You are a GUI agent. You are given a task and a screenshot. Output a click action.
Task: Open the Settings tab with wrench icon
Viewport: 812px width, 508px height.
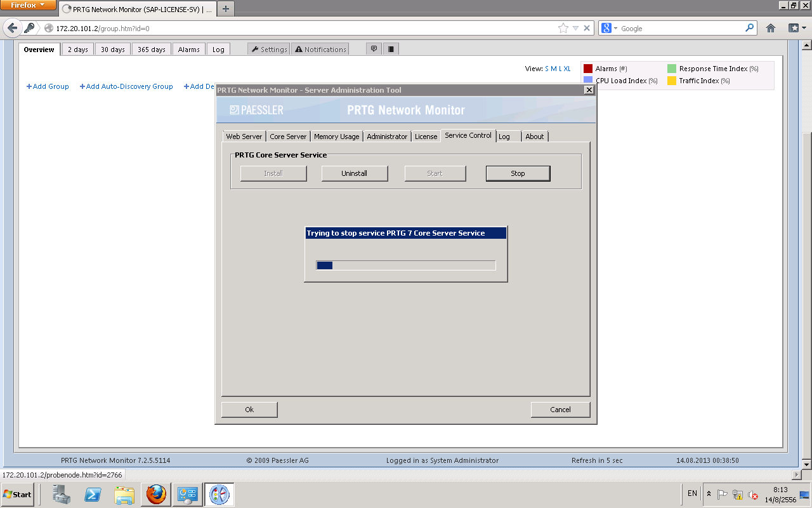(x=269, y=50)
